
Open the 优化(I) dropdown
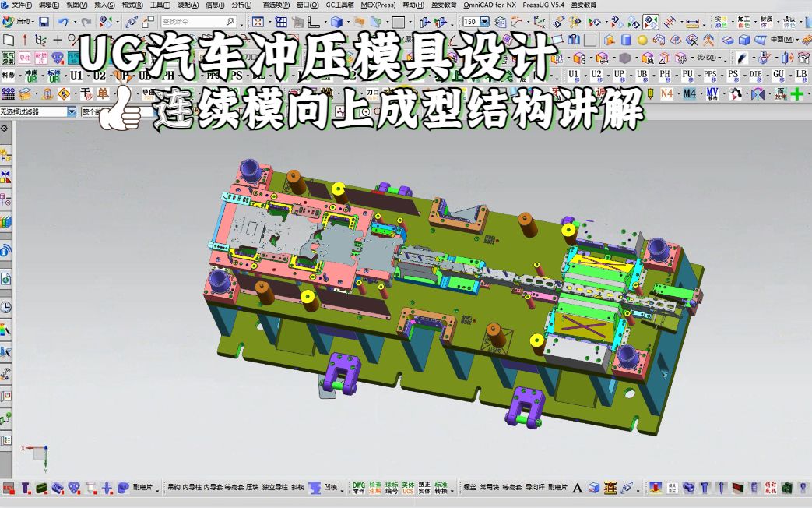click(709, 58)
